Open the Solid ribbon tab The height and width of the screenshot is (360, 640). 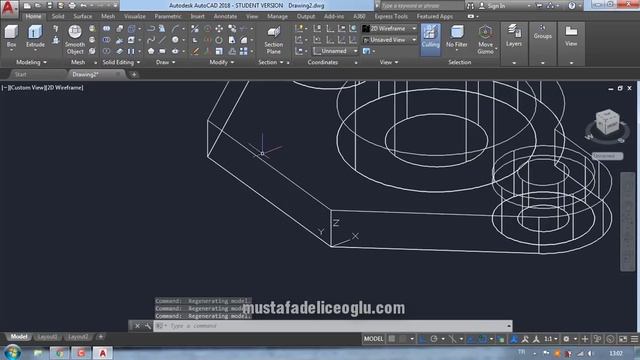click(x=58, y=16)
